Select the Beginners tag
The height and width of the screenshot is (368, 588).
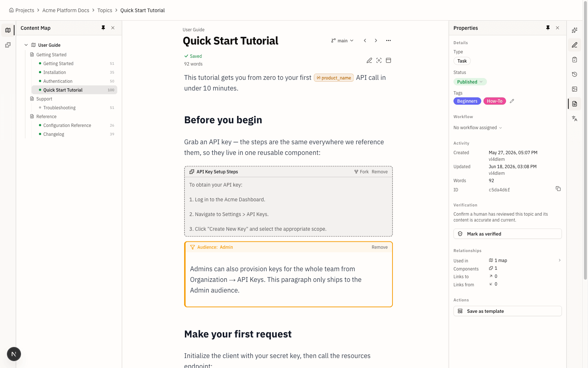(467, 101)
